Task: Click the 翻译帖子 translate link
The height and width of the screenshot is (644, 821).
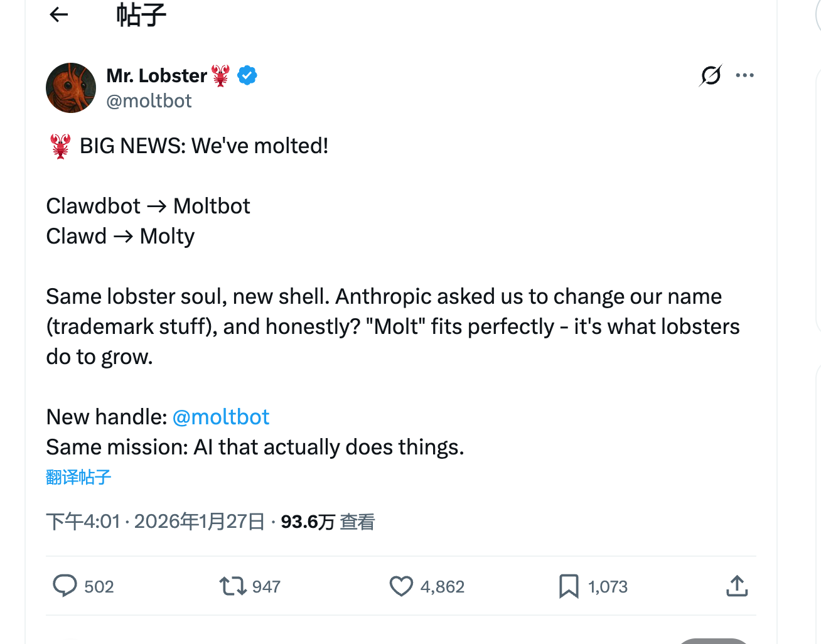Action: [78, 477]
